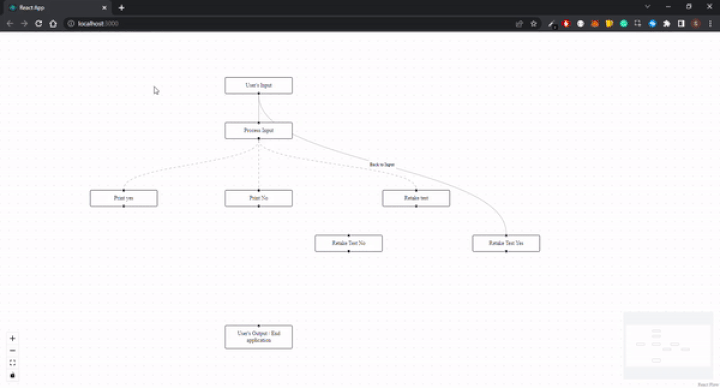
Task: Click the zoom out minus control
Action: pyautogui.click(x=12, y=351)
